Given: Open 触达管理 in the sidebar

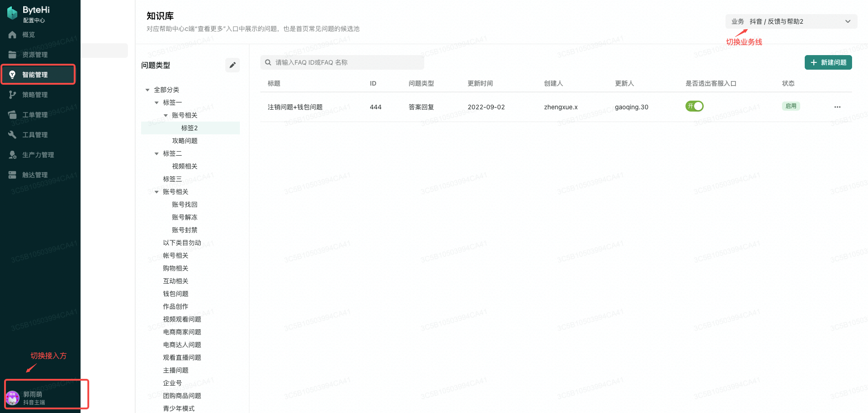Looking at the screenshot, I should (x=34, y=174).
